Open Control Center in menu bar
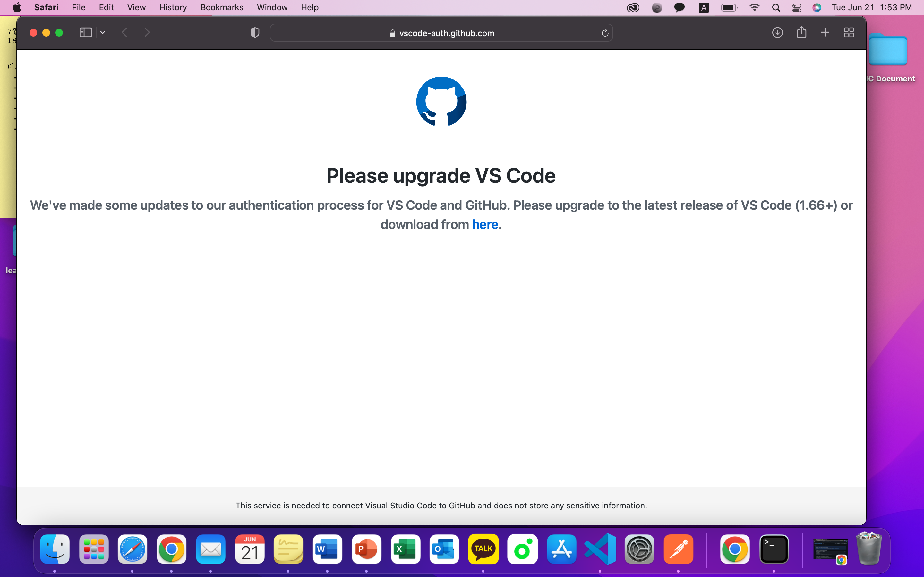The width and height of the screenshot is (924, 577). pos(797,8)
